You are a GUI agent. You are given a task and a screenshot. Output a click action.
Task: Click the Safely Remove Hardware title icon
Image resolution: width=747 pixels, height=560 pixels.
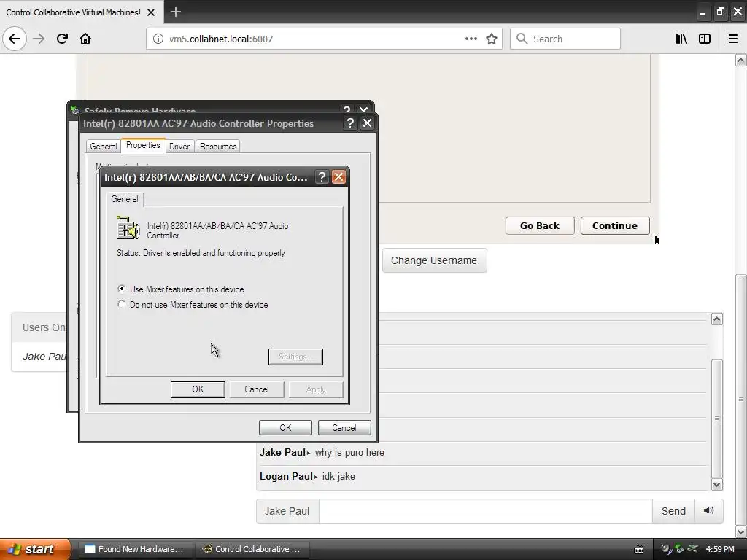[75, 111]
